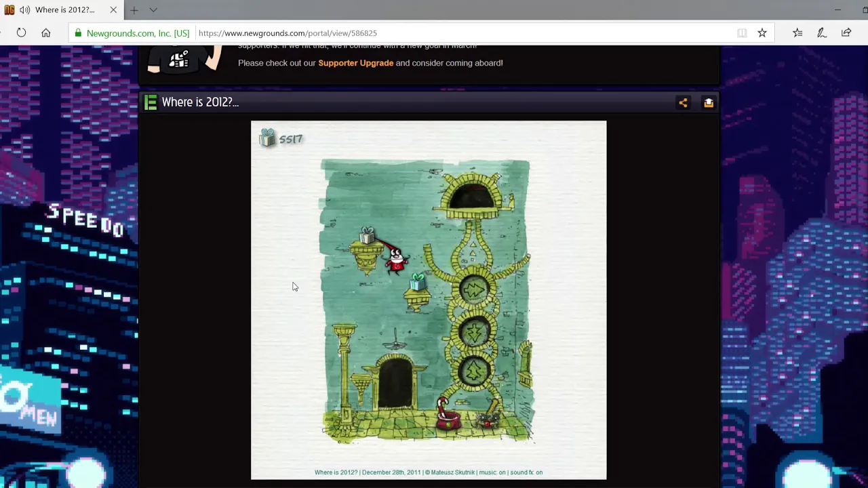This screenshot has height=488, width=868.
Task: Click the gift counter icon showing 5517
Action: [x=281, y=138]
